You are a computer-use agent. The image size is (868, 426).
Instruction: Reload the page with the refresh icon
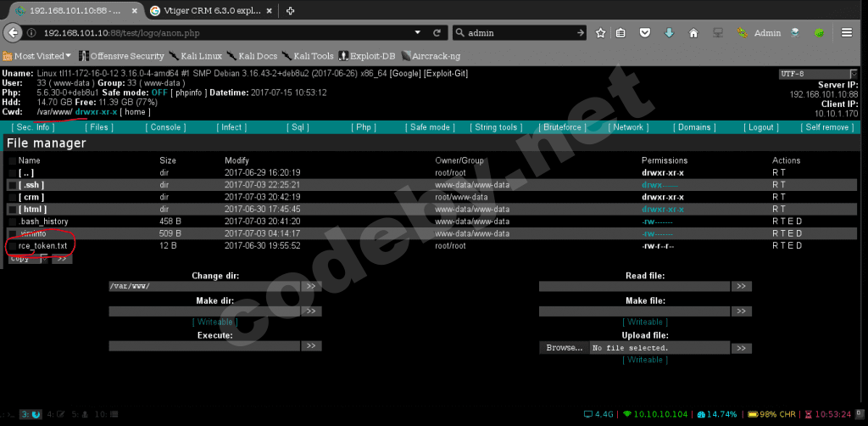437,33
